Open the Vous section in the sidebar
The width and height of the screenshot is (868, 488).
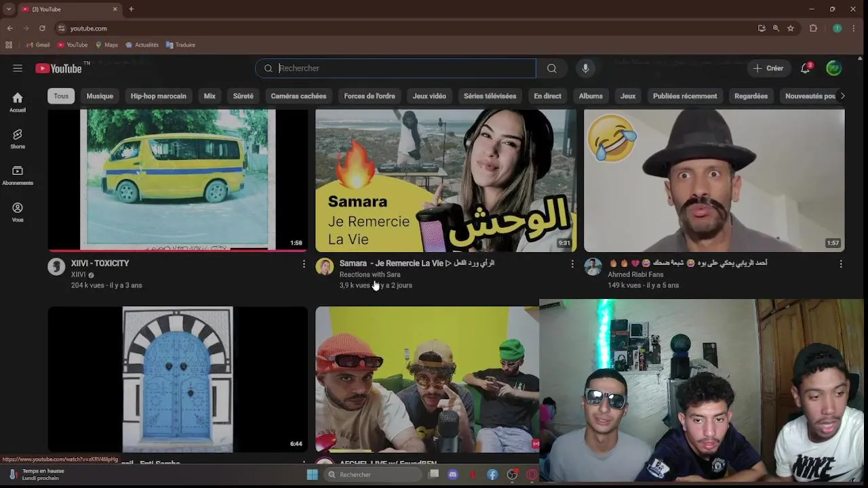coord(18,212)
